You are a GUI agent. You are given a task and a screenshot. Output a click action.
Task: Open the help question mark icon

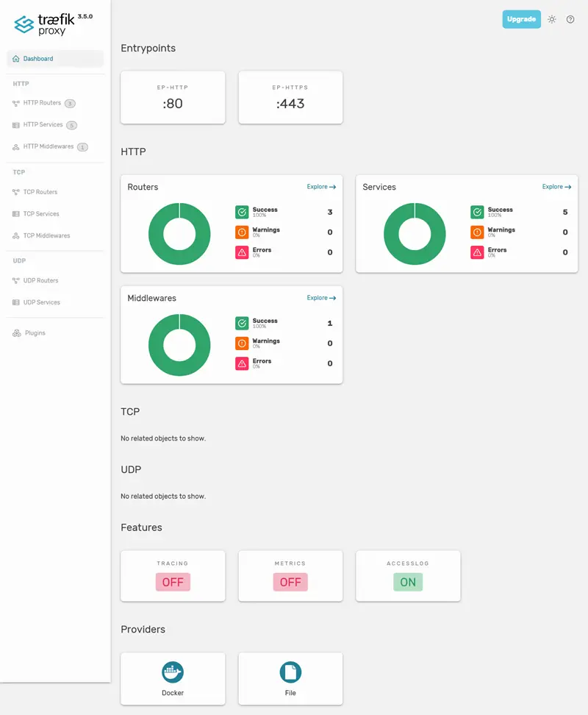coord(570,19)
